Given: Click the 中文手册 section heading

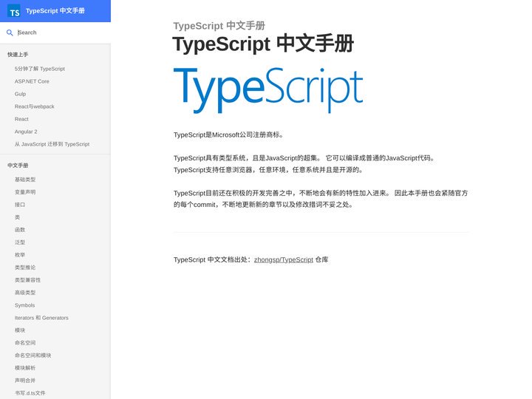Looking at the screenshot, I should [18, 166].
